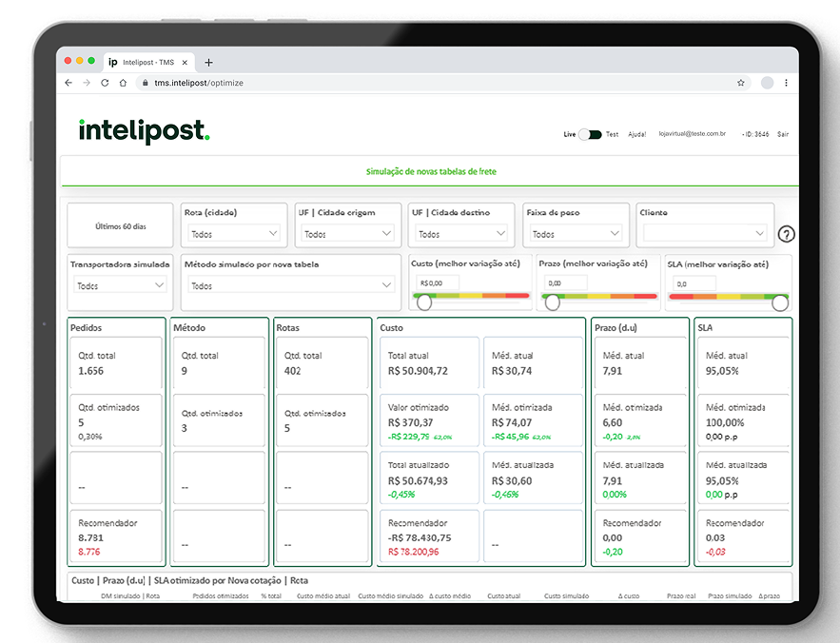Expand Método simulado por nova tabela dropdown
840x643 pixels.
point(291,285)
